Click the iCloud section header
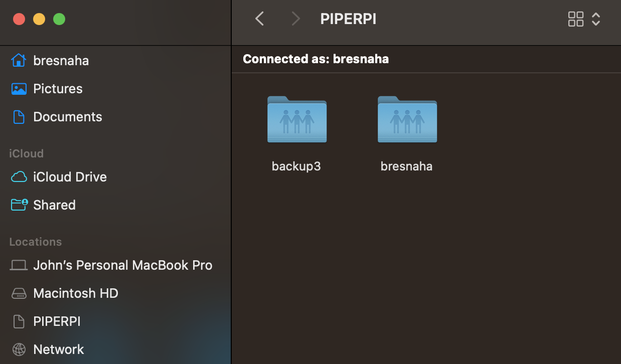Screen dimensions: 621x364 (26, 153)
